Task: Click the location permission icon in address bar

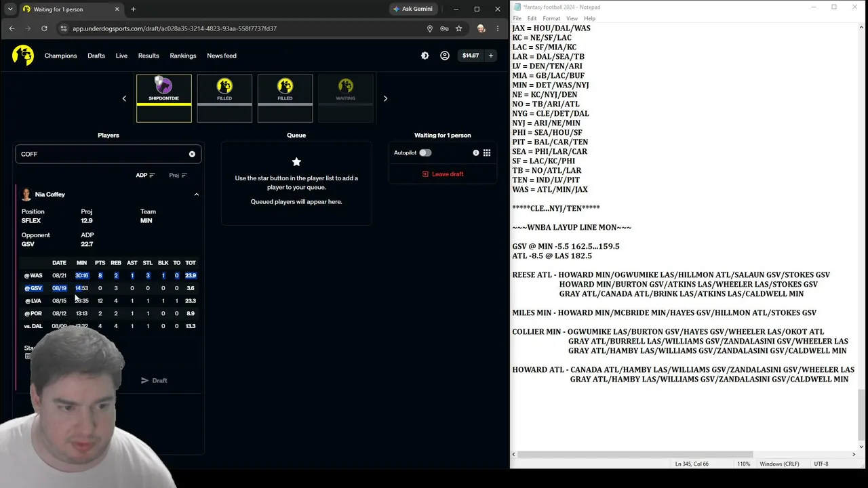Action: [x=429, y=28]
